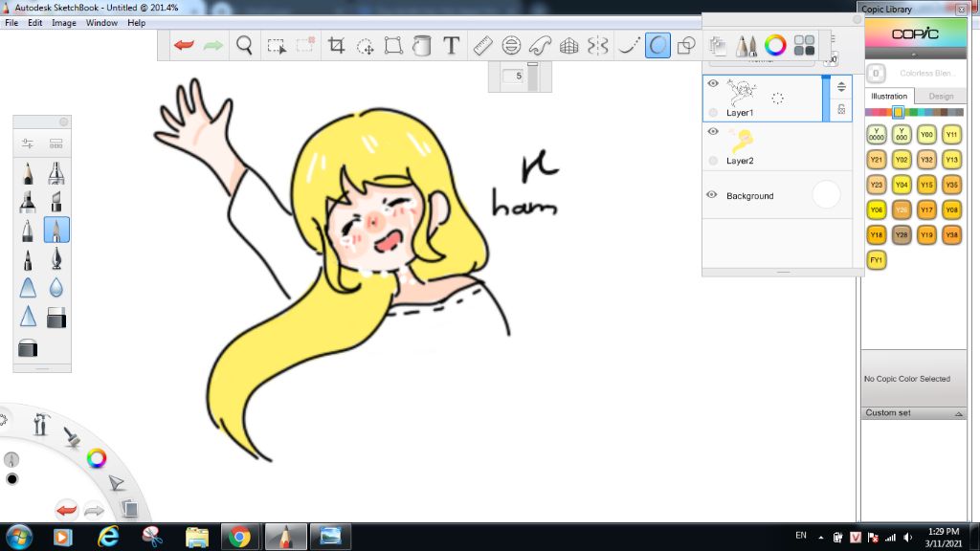
Task: Activate the Ellipse guide tool
Action: 511,46
